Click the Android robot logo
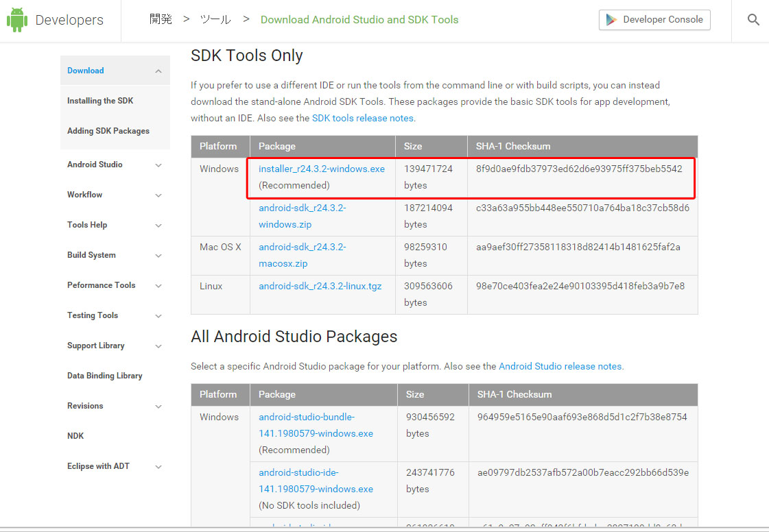Screen dimensions: 769x532 (x=17, y=20)
